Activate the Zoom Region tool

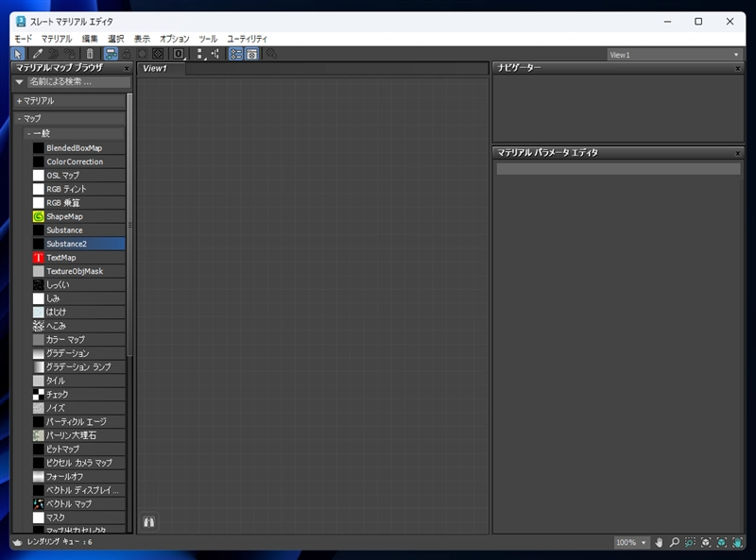[x=690, y=543]
